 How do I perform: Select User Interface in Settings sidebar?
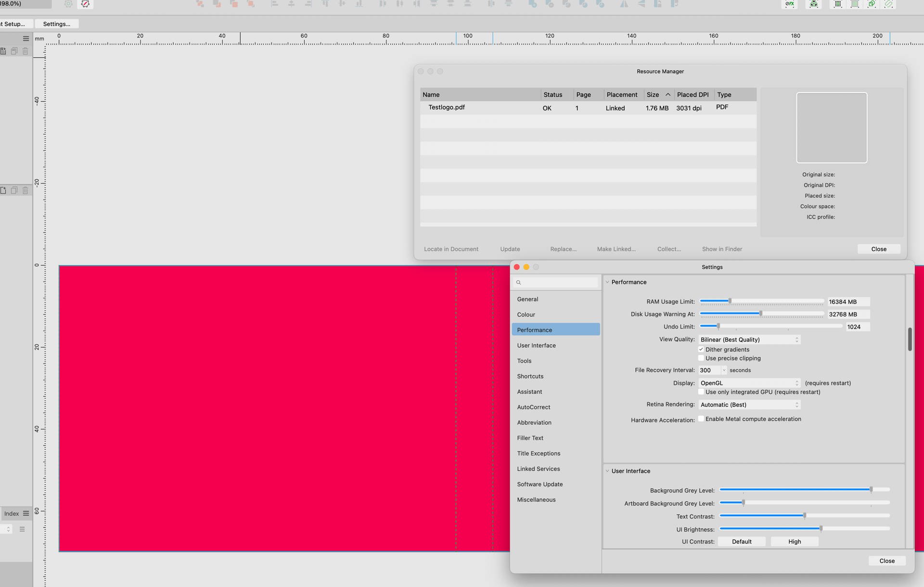click(x=556, y=345)
